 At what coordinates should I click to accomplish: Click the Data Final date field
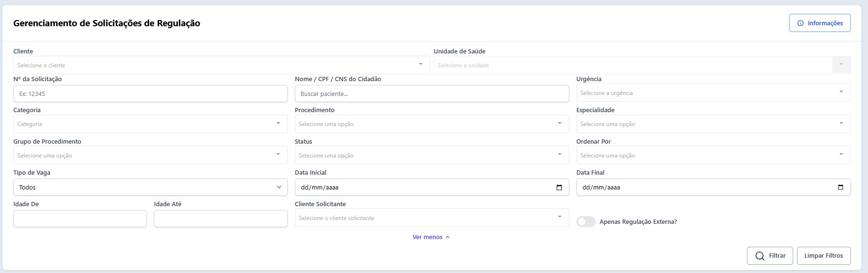coord(713,187)
